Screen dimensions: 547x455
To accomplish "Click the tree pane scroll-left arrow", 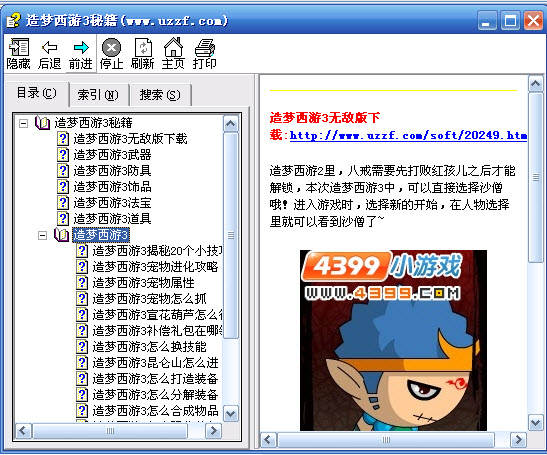I will coord(23,431).
